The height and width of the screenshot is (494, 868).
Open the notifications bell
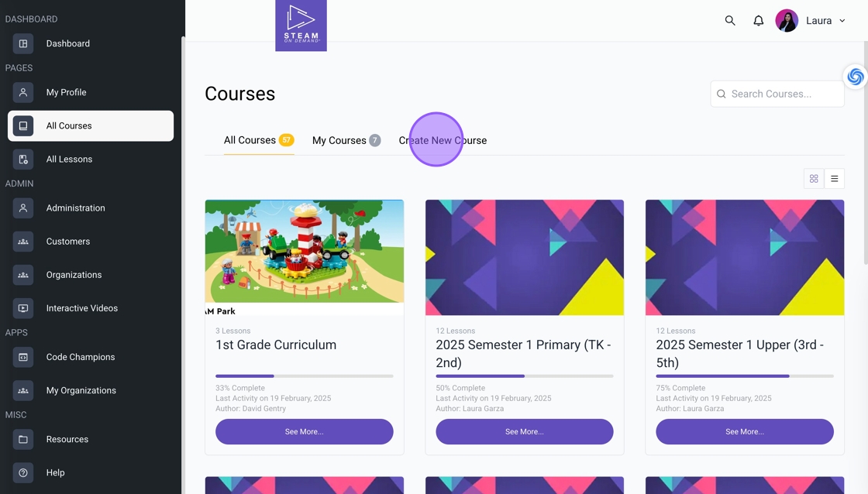click(759, 20)
